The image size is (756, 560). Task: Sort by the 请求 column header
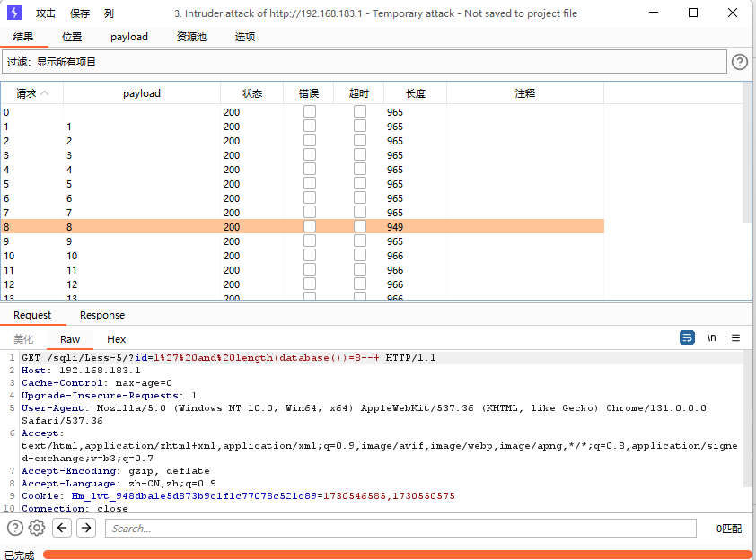pyautogui.click(x=31, y=93)
